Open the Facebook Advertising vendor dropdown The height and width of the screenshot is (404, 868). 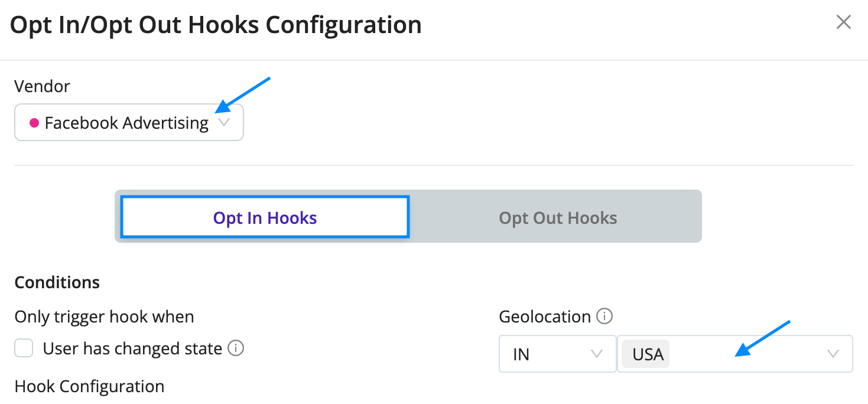129,123
